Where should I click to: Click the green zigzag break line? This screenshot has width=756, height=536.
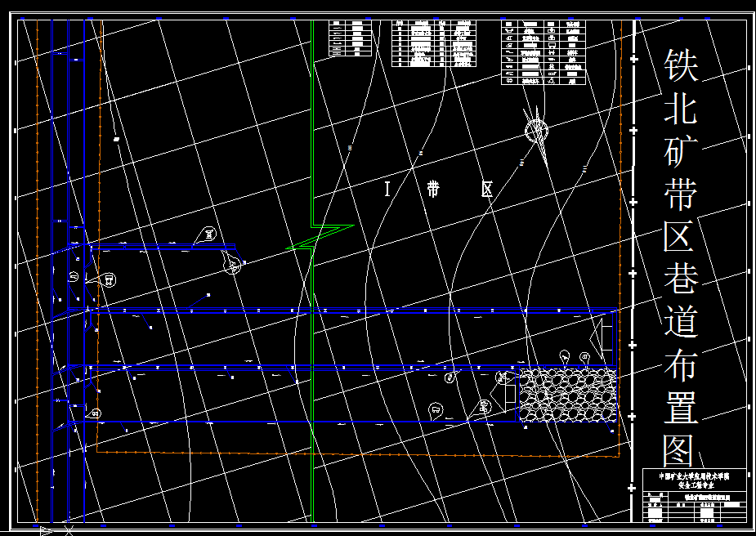click(x=320, y=236)
